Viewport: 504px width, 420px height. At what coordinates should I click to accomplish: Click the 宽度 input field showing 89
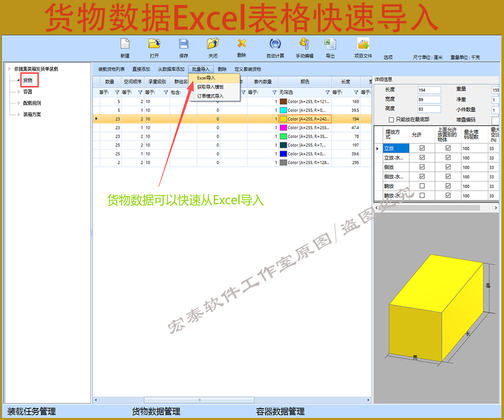point(429,99)
